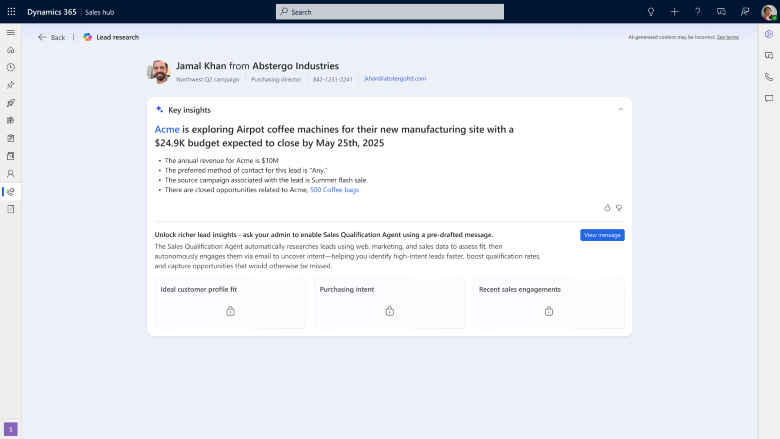Viewport: 780px width, 439px height.
Task: Open Pinned items in the sidebar
Action: coord(11,85)
